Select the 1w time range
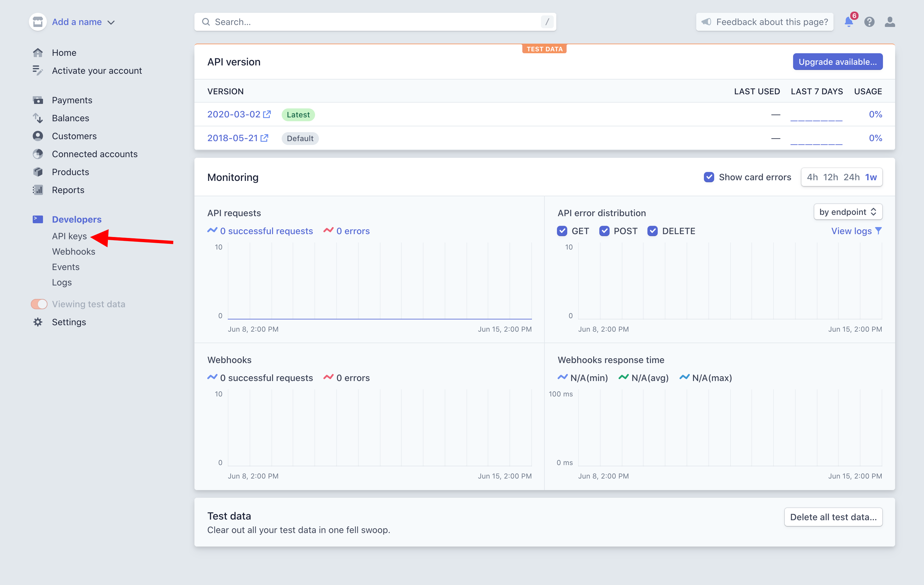The image size is (924, 585). (871, 177)
